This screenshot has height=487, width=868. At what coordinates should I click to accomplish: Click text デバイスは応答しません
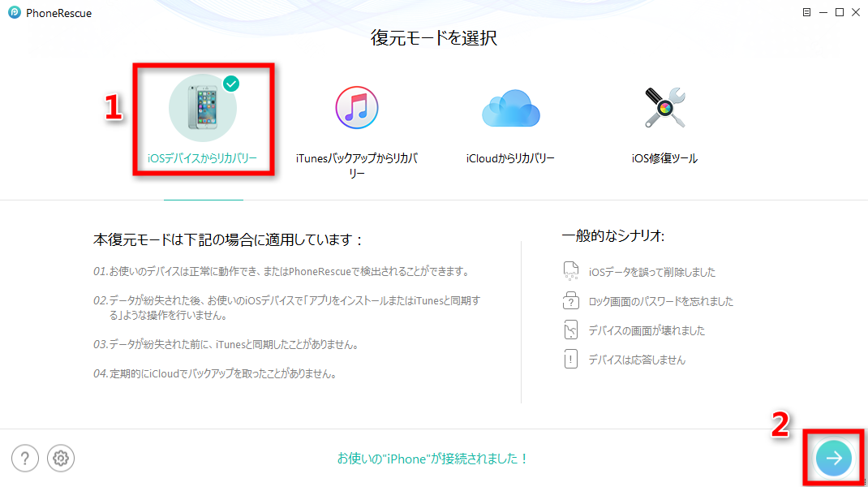(637, 360)
